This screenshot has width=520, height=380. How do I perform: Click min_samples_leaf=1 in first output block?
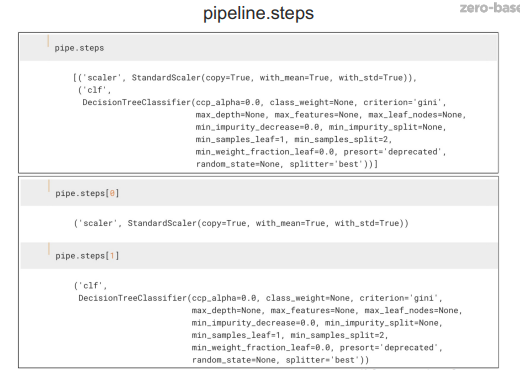pos(239,139)
